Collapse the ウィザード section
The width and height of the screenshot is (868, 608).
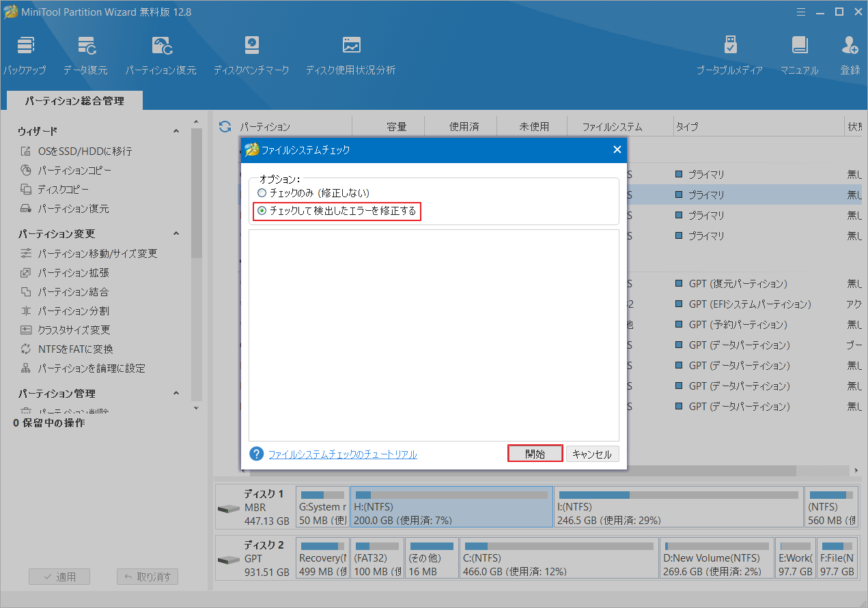tap(176, 131)
